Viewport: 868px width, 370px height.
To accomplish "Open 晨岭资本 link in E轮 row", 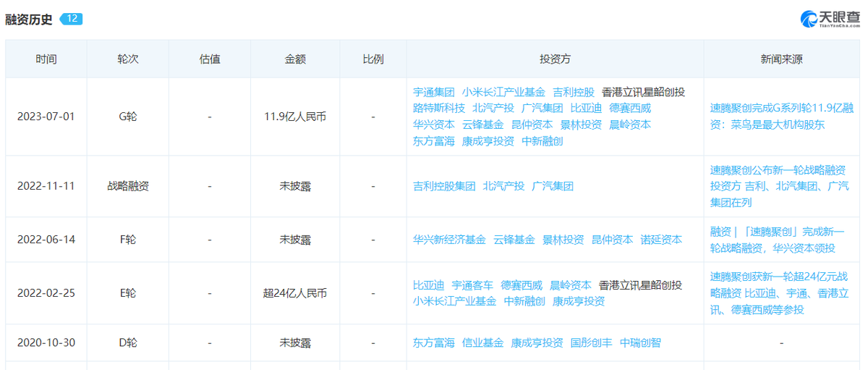I will point(571,285).
